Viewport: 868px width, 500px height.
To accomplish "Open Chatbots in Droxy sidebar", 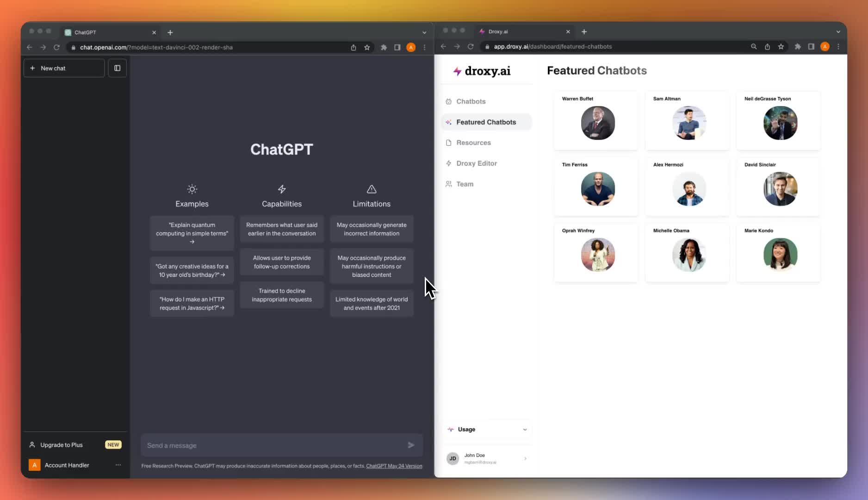I will pos(487,101).
